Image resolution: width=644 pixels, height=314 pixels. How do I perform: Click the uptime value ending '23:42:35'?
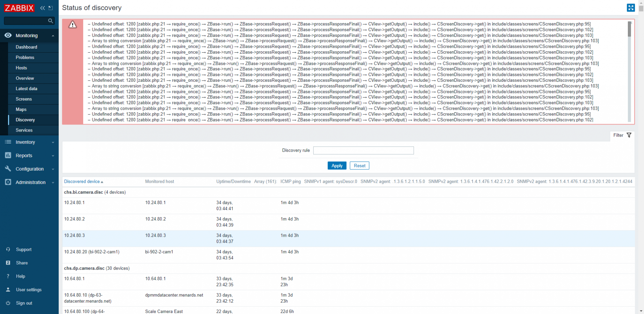[x=225, y=282]
